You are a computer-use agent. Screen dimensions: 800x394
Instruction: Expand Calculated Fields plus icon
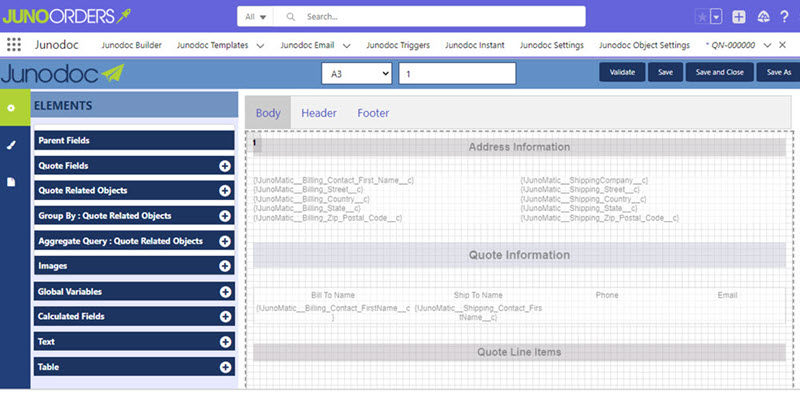[x=225, y=317]
